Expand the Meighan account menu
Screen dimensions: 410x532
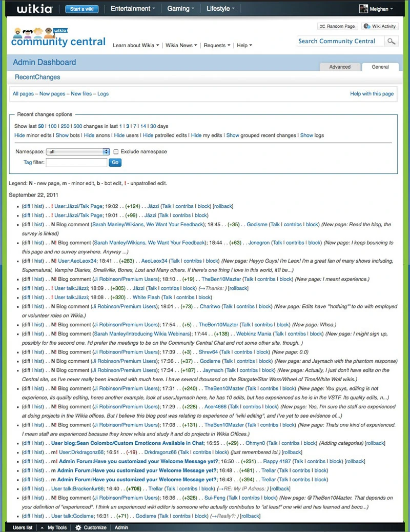(381, 9)
